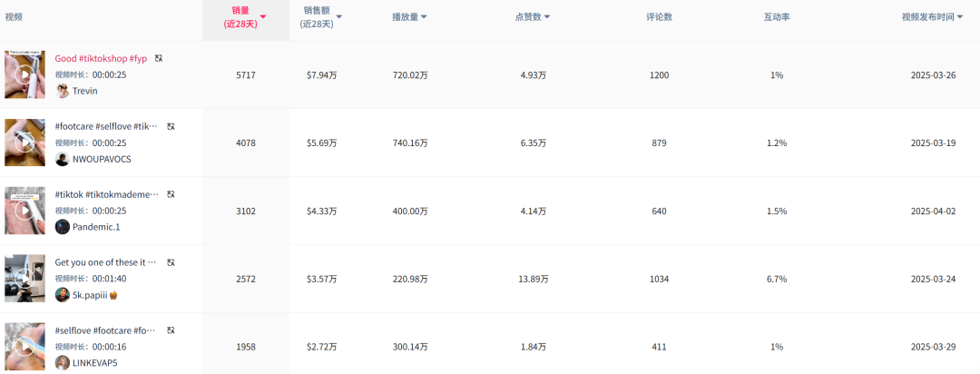Screen dimensions: 980x374
Task: Select the 5k.papiii creator avatar
Action: [63, 295]
